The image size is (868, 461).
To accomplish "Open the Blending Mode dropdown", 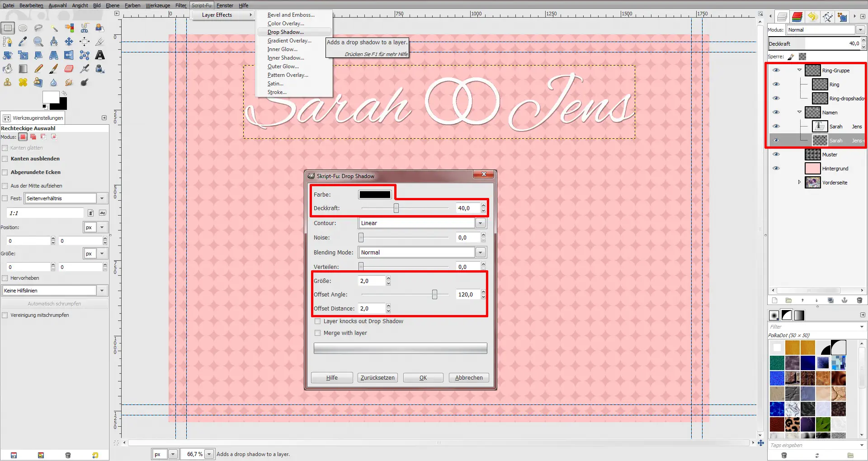I will click(x=480, y=252).
